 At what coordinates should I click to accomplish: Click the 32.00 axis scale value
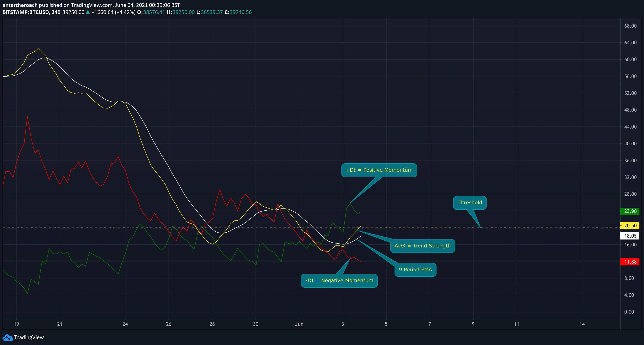(x=630, y=177)
